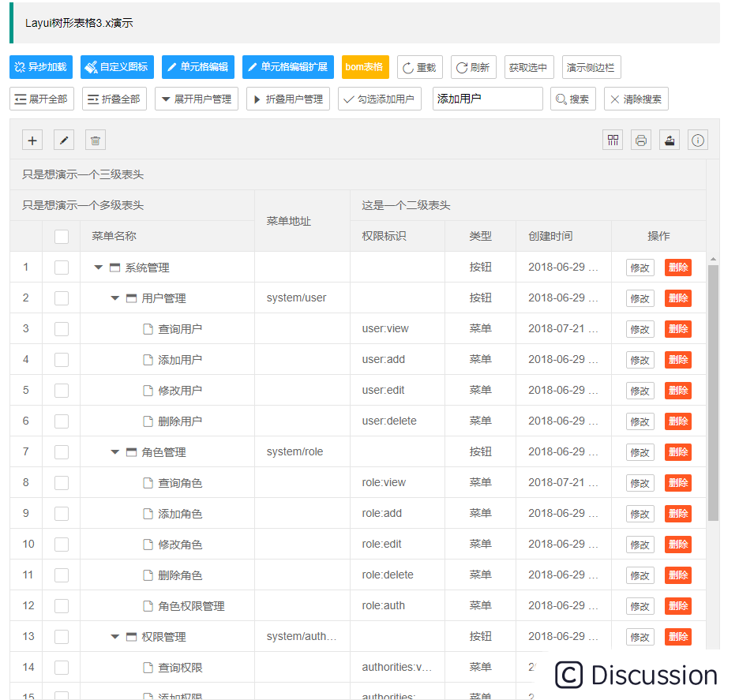Screen dimensions: 739x700
Task: Click the 勾选添加用户 button
Action: [380, 99]
